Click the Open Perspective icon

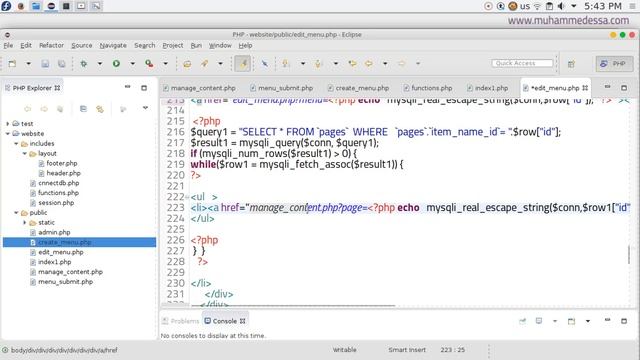pyautogui.click(x=571, y=64)
